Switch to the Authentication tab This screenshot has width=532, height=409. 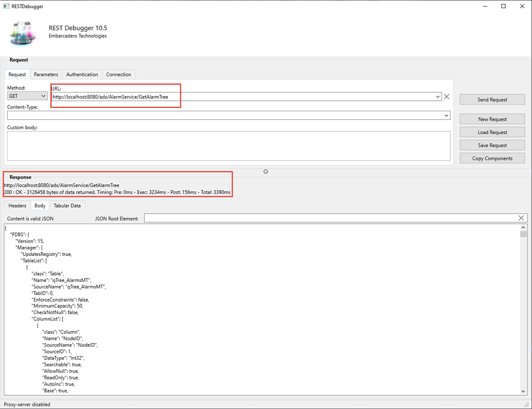pos(82,74)
